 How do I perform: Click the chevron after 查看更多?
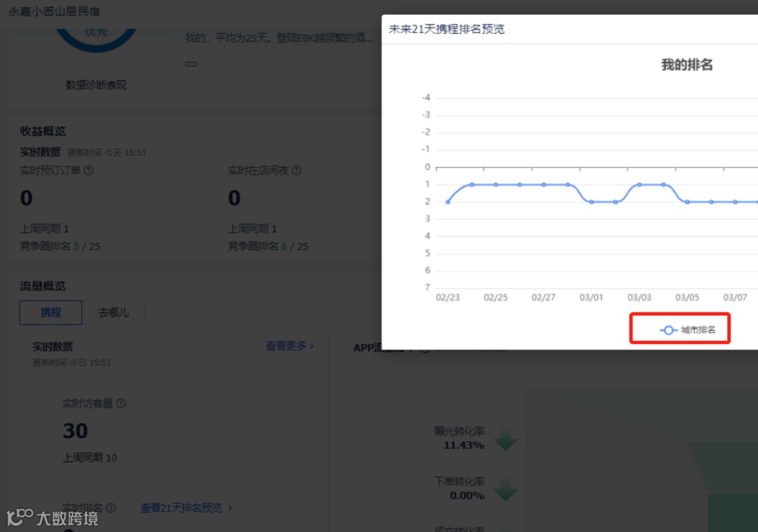tap(312, 346)
